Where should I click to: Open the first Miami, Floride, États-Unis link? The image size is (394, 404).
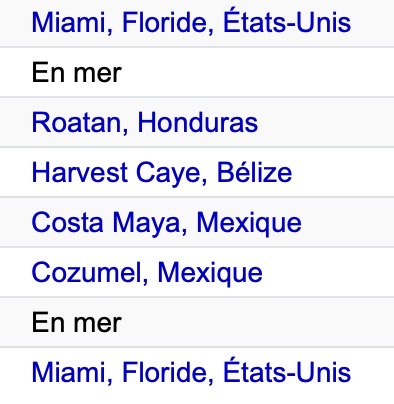click(x=191, y=22)
